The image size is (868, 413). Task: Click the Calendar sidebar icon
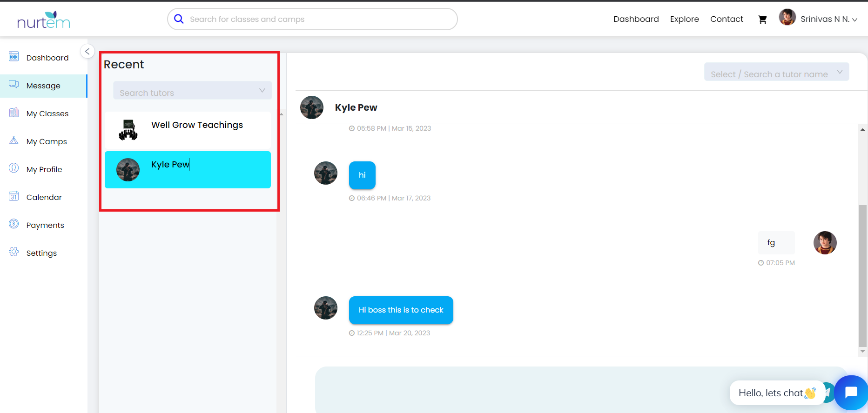tap(14, 197)
